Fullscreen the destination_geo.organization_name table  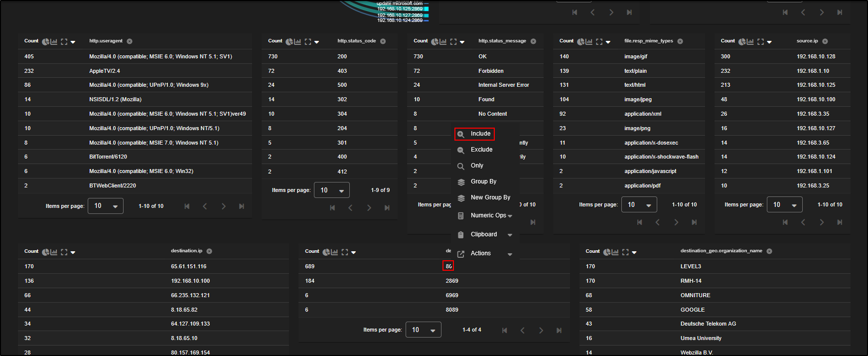[625, 252]
